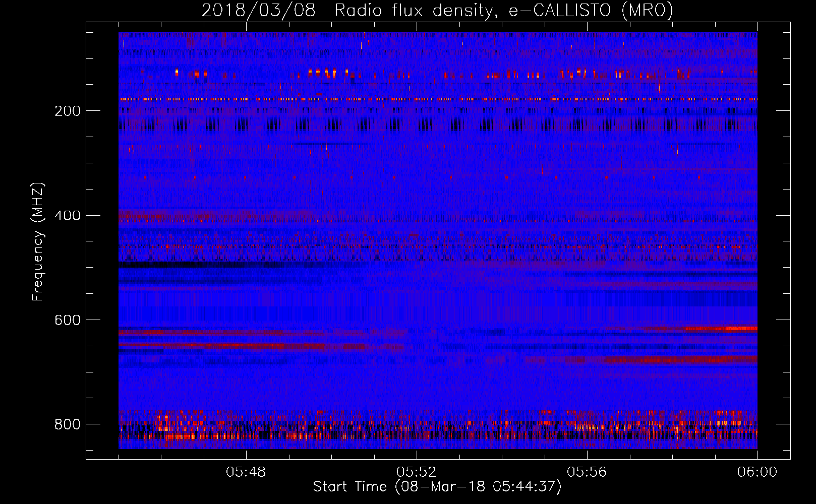816x504 pixels.
Task: Click the Frequency (MHZ) axis label
Action: tap(37, 241)
